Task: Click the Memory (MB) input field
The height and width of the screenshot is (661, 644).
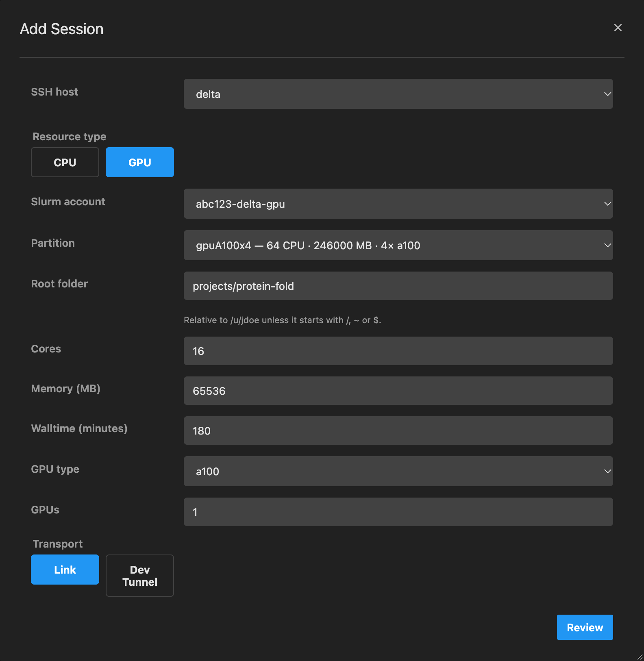Action: tap(398, 391)
